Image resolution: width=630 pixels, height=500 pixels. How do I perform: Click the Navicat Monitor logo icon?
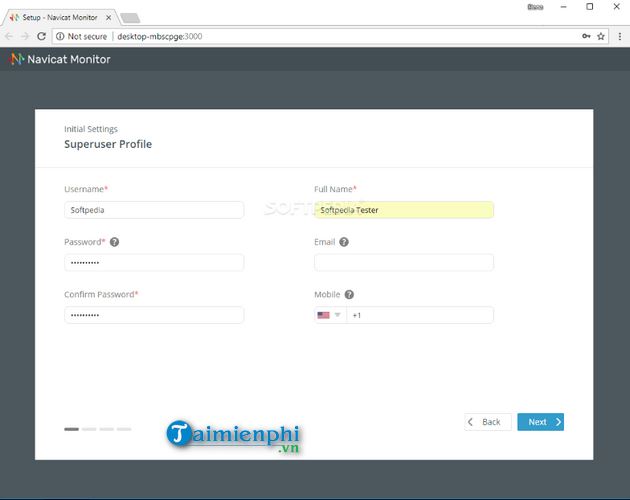click(17, 59)
